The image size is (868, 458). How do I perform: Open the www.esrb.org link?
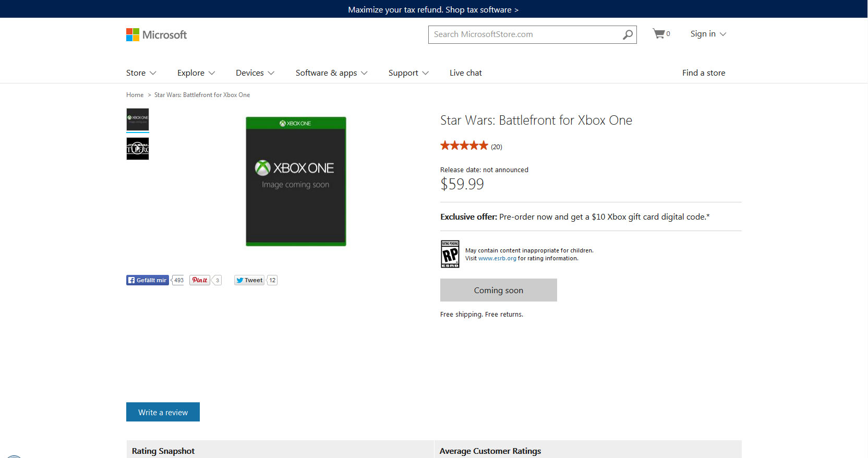tap(497, 258)
